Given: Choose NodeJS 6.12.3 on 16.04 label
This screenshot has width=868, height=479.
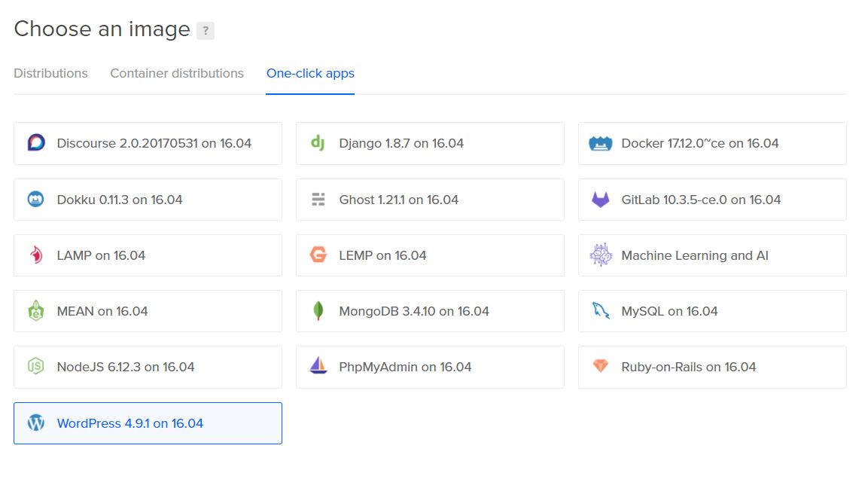Looking at the screenshot, I should click(126, 367).
